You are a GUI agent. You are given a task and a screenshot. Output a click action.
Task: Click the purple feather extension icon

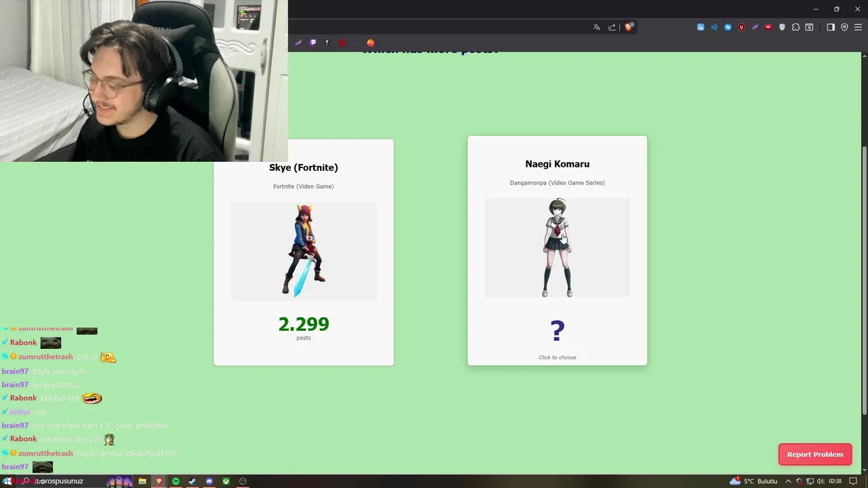click(x=755, y=27)
